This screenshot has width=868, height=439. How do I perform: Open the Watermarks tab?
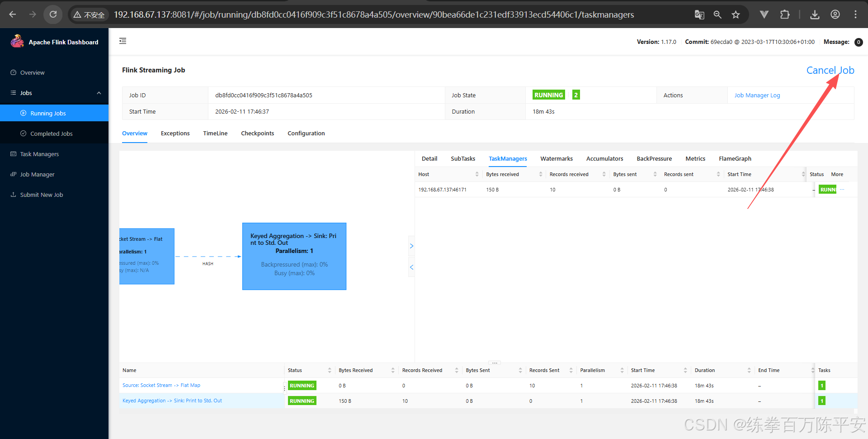[557, 159]
